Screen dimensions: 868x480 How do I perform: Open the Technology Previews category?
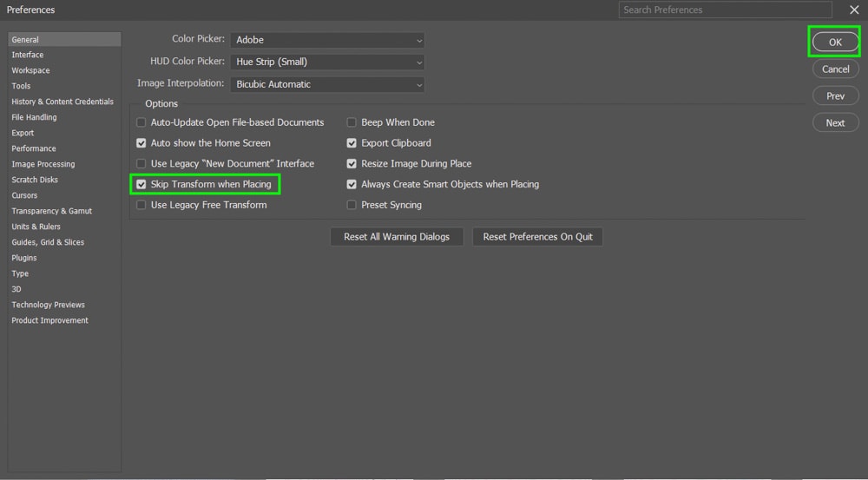click(48, 305)
